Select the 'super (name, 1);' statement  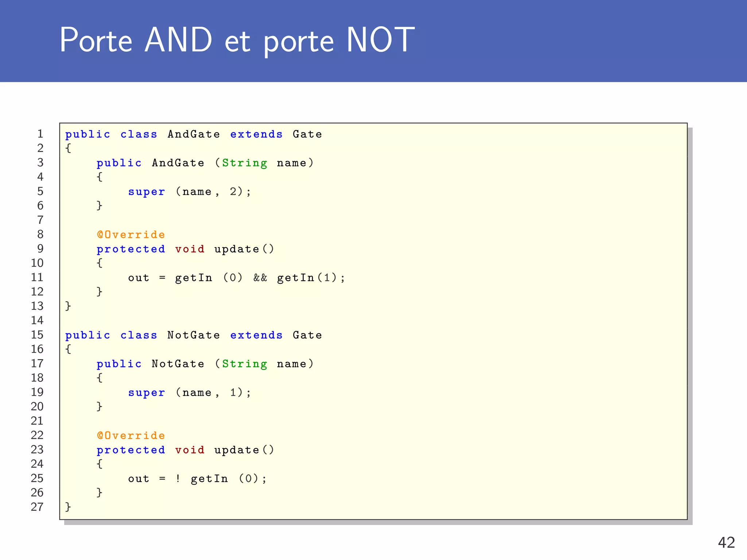(190, 393)
